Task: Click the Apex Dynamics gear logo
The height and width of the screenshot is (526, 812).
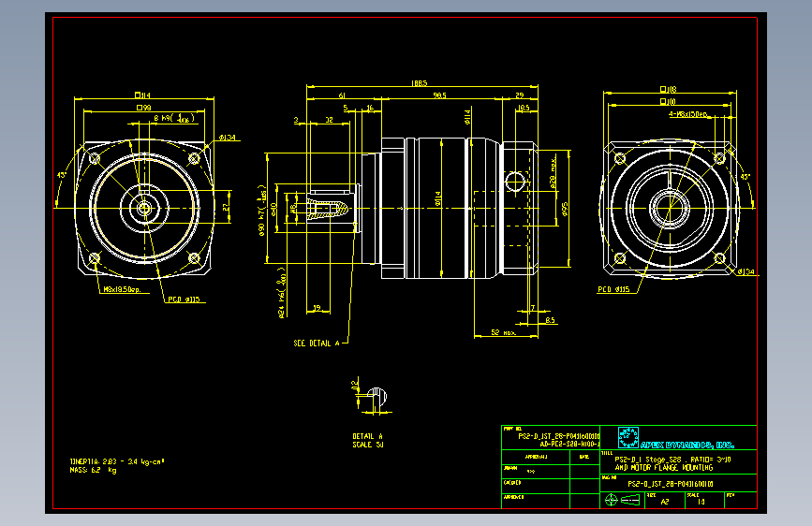Action: [x=627, y=437]
